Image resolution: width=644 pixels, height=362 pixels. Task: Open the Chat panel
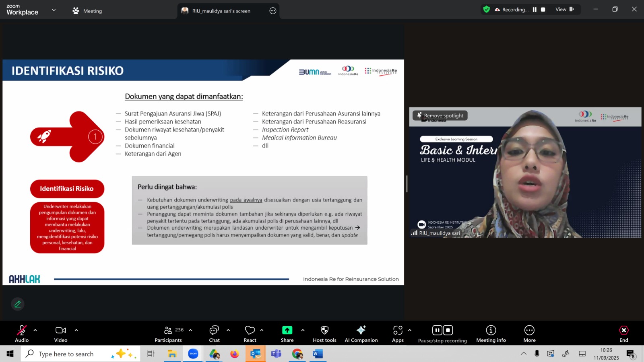pyautogui.click(x=214, y=334)
